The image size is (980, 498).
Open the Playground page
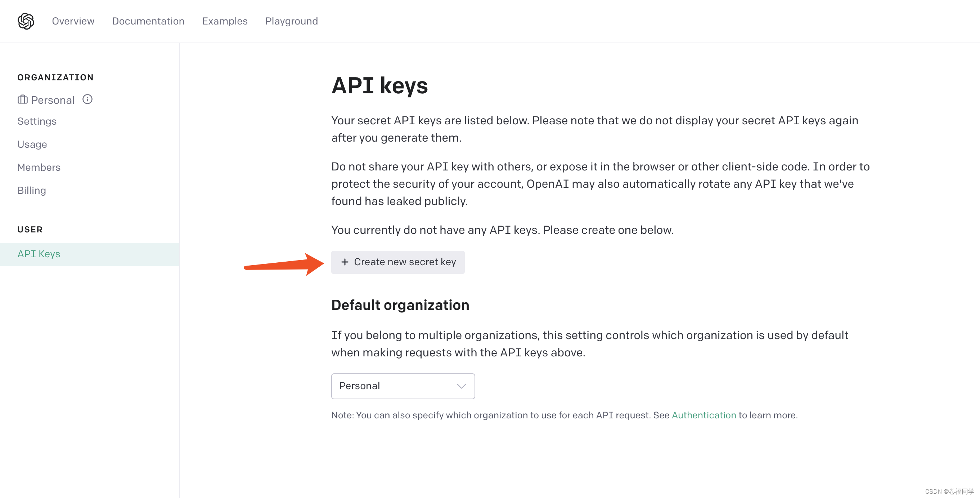point(291,21)
